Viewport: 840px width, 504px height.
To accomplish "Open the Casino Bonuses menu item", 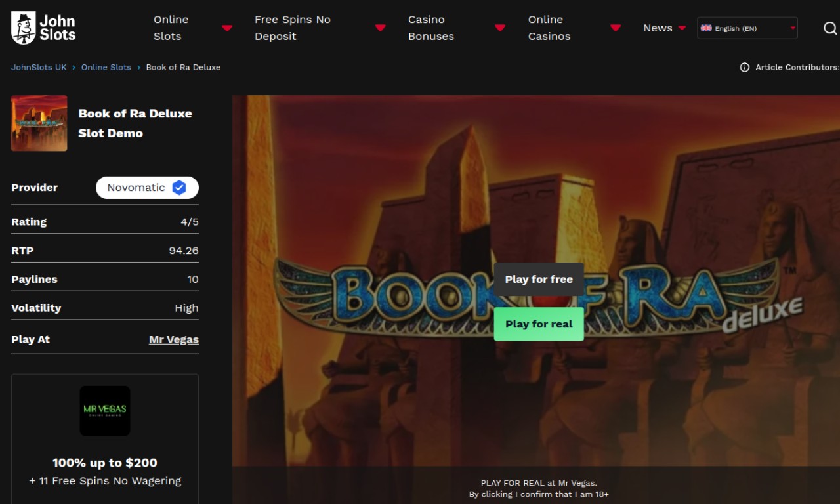I will pyautogui.click(x=431, y=28).
